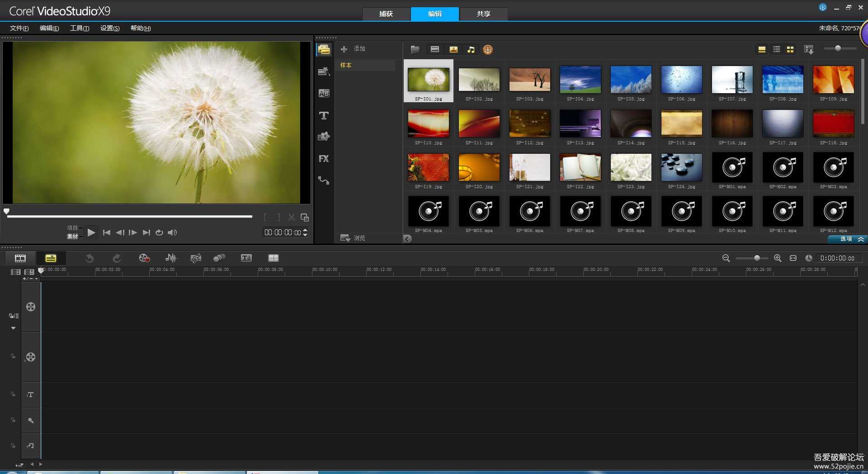Click the 浏览 browse button
Viewport: 868px width, 474px height.
pos(353,238)
